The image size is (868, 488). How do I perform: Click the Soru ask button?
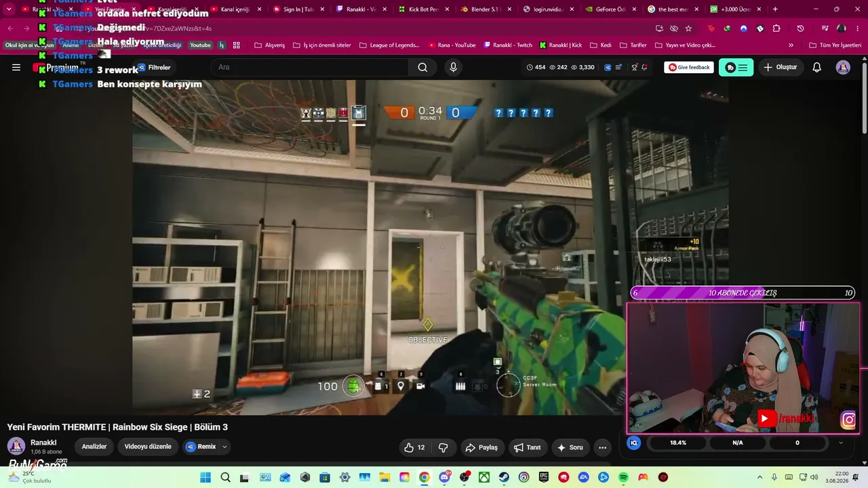[570, 447]
